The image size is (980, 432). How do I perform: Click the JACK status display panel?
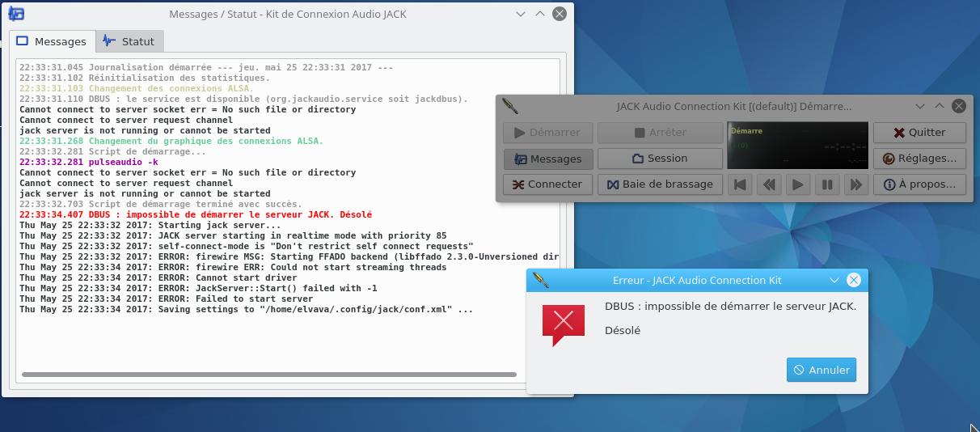point(798,145)
